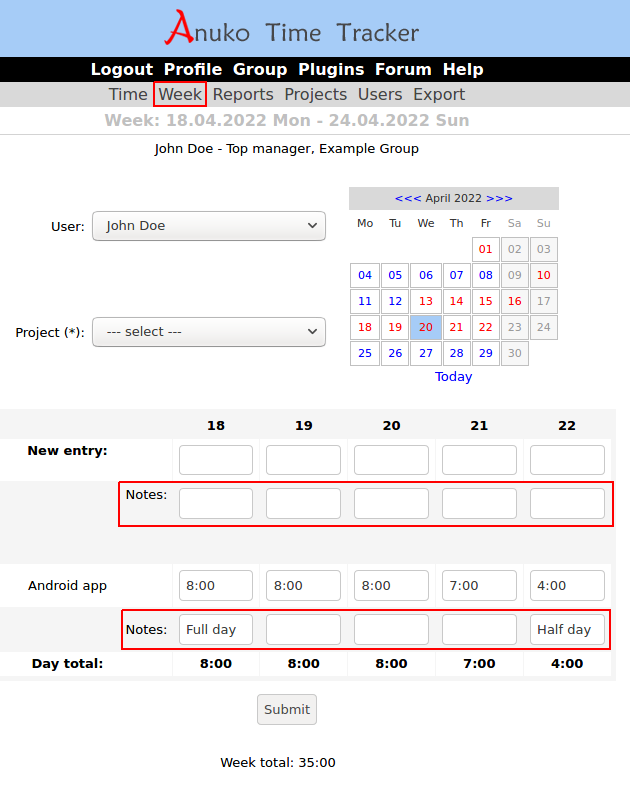This screenshot has height=790, width=630.
Task: Visit the Forum link
Action: click(403, 69)
